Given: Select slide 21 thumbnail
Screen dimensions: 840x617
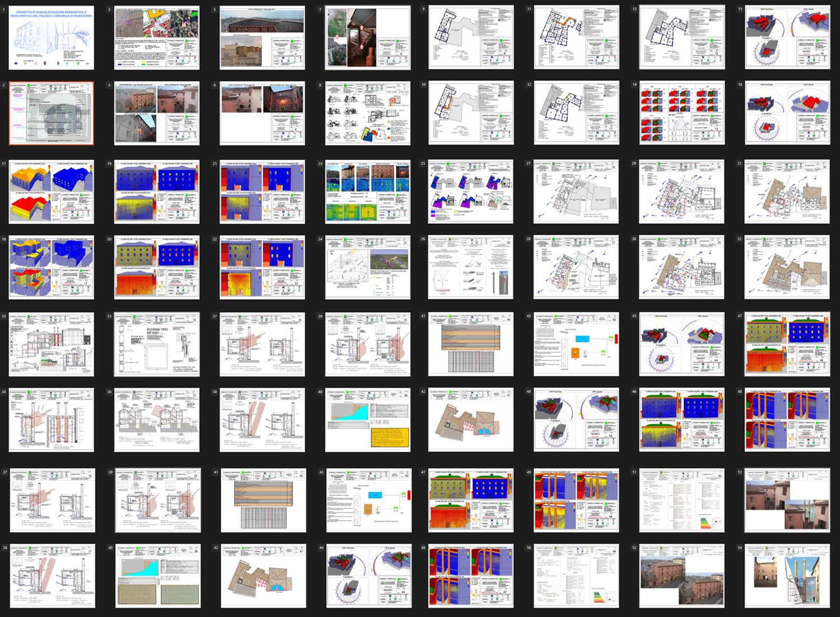Looking at the screenshot, I should (263, 192).
